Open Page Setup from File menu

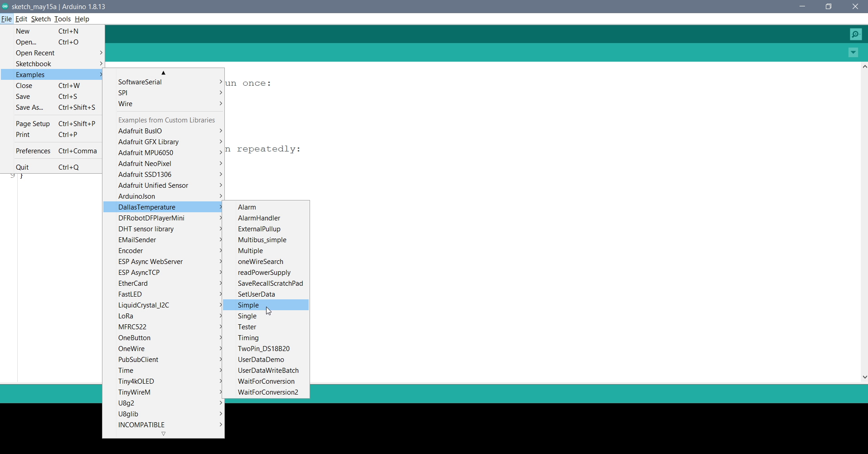pos(52,124)
